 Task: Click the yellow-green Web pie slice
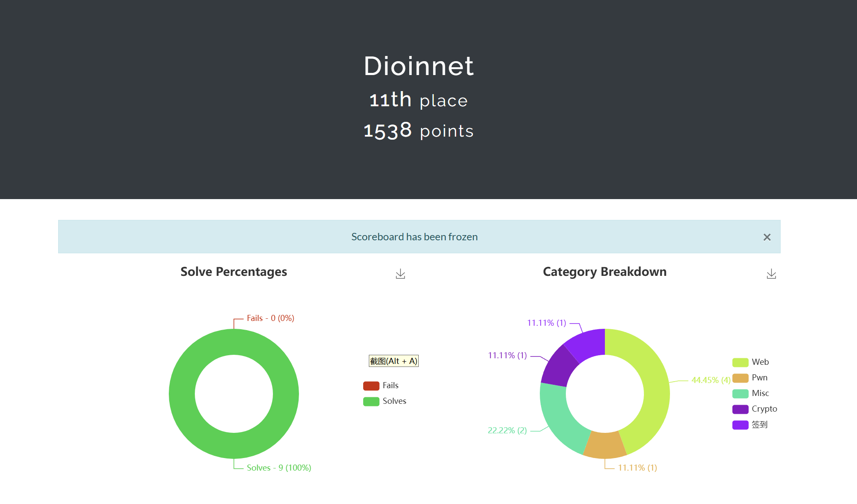coord(655,390)
